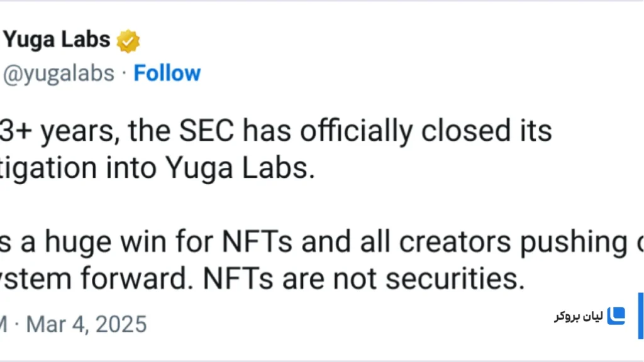The image size is (644, 362).
Task: Click blank space between the tweet paragraphs
Action: (x=287, y=204)
